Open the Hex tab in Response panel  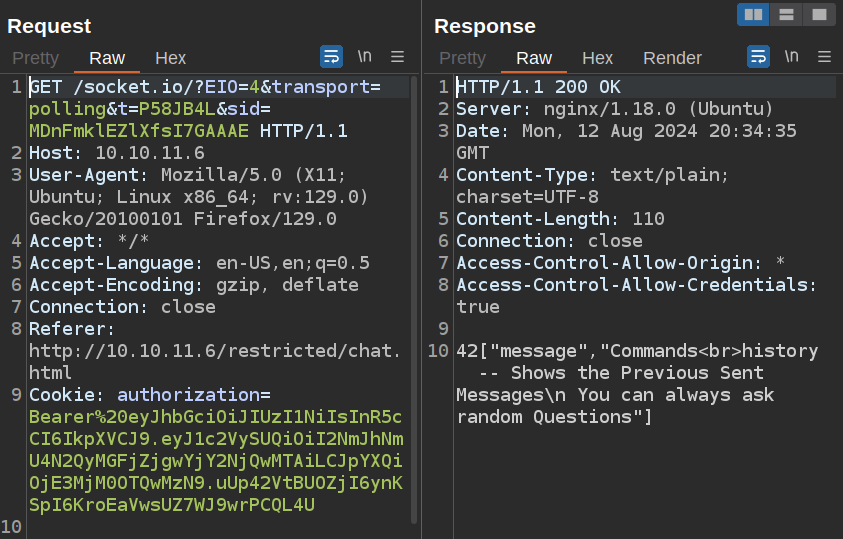click(597, 58)
